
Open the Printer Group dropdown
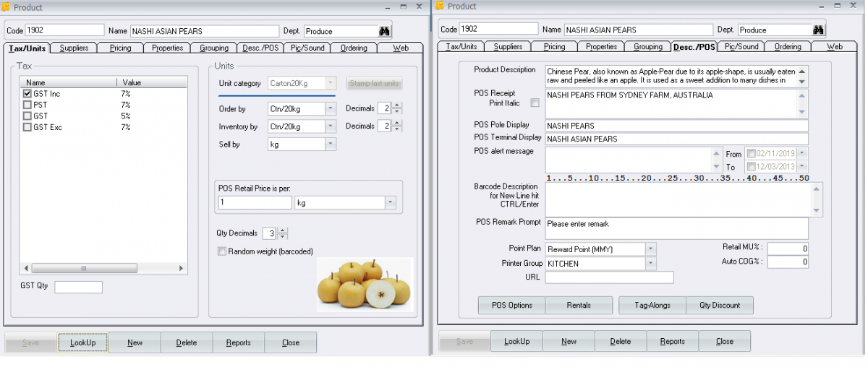[x=650, y=263]
